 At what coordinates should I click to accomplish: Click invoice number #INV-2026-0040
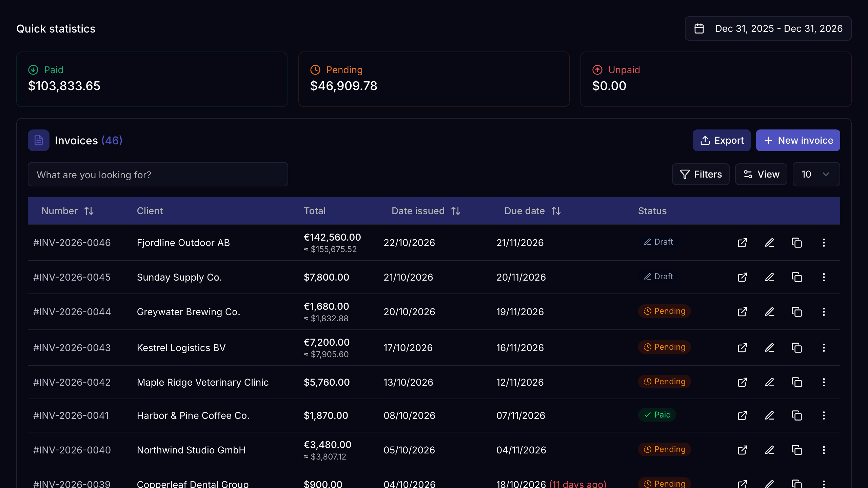(72, 450)
